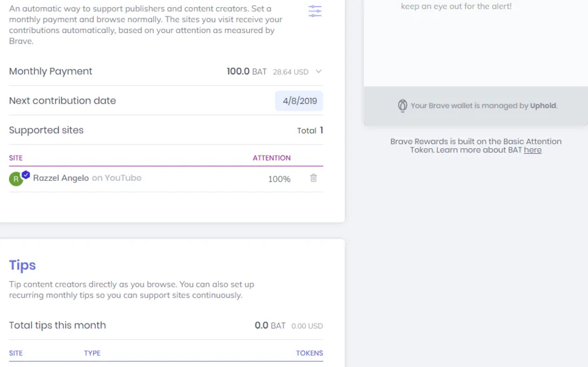
Task: Click the ATTENTION column header
Action: 271,158
